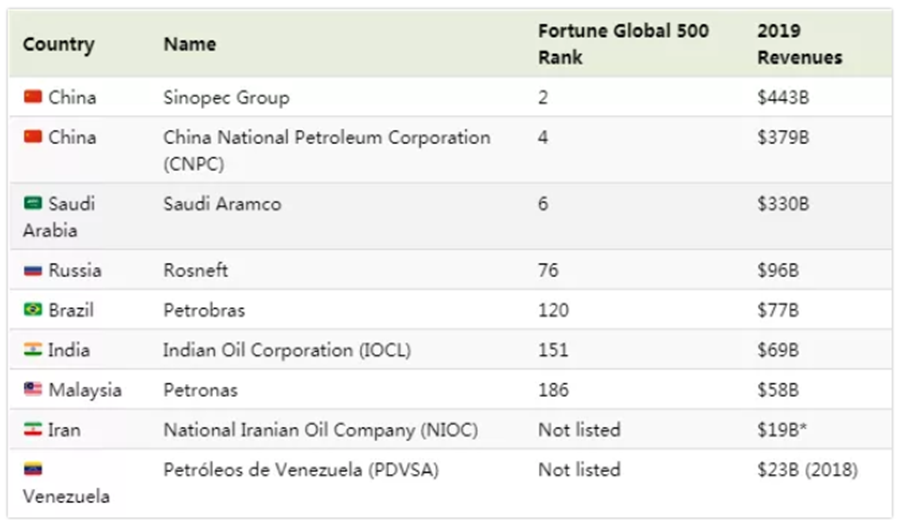Click the Indian Oil Corporation (IOCL) entry
This screenshot has height=523, width=900.
tap(287, 350)
